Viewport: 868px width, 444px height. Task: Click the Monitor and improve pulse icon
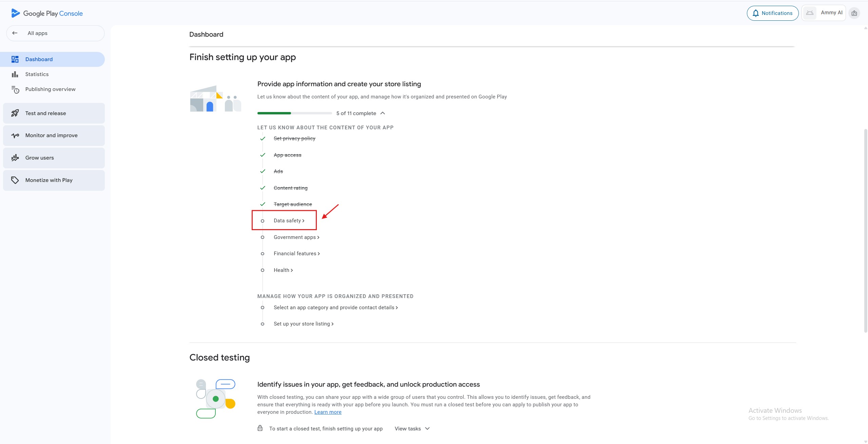click(15, 135)
